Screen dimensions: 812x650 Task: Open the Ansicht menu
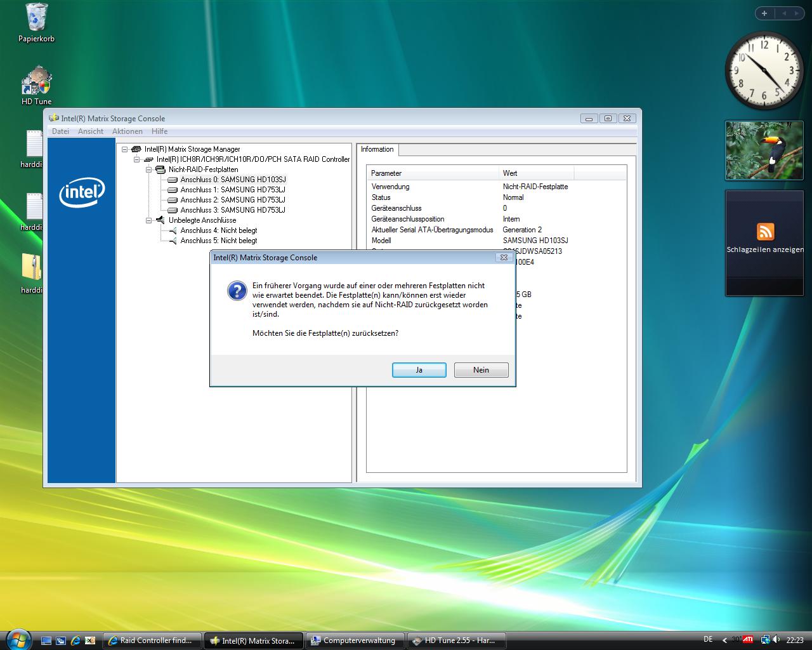tap(91, 131)
